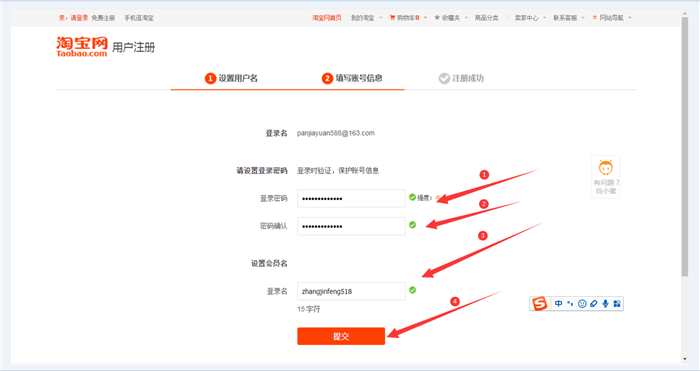Open 联系客服 menu

pyautogui.click(x=565, y=18)
